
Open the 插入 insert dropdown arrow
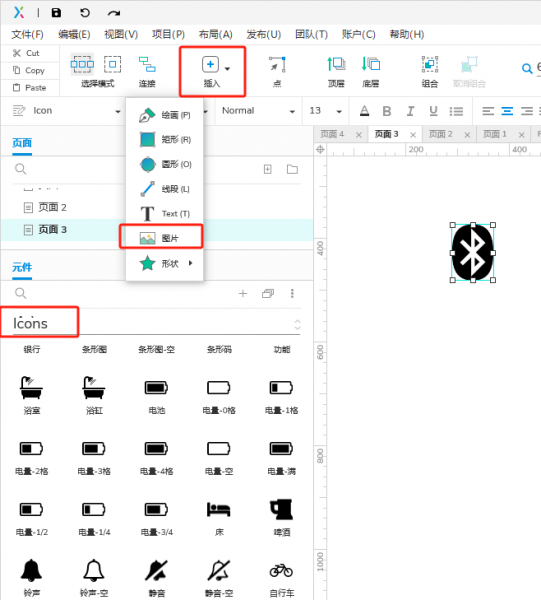(x=227, y=69)
